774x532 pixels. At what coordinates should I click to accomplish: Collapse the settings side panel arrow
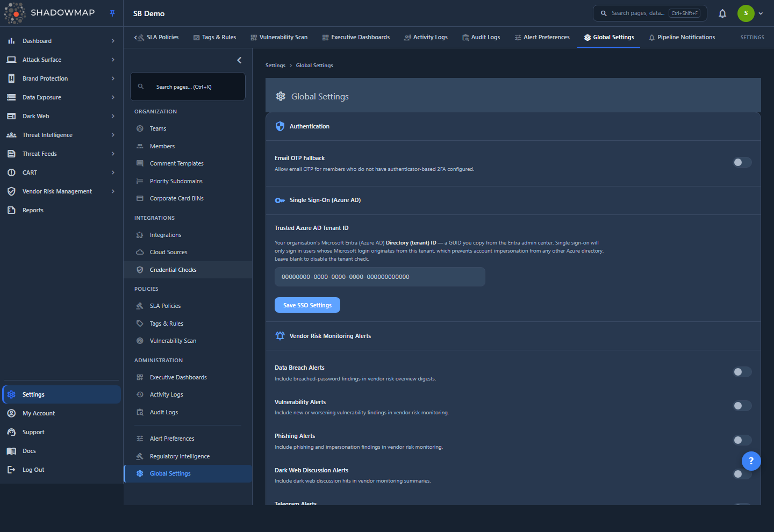(x=239, y=60)
